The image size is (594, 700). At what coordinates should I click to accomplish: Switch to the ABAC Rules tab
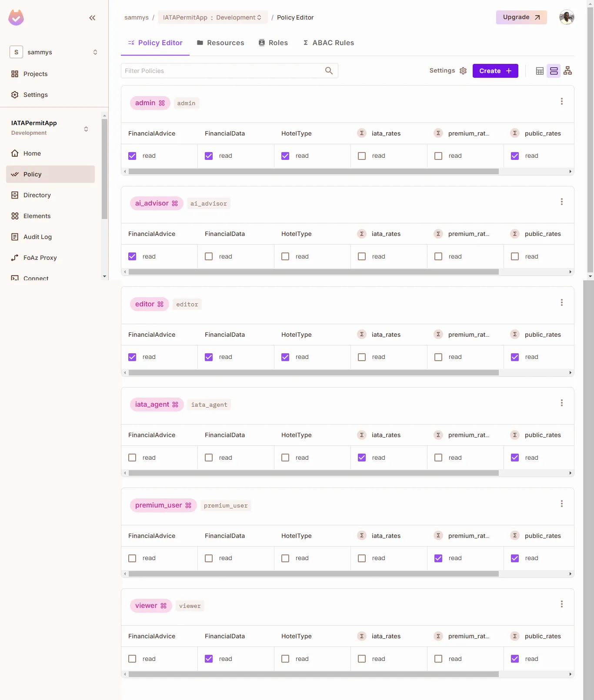tap(328, 43)
